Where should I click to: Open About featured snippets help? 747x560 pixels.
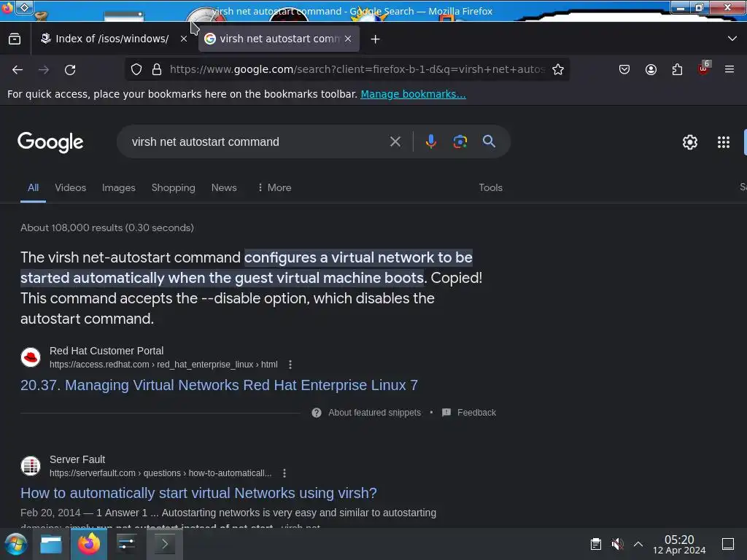[366, 413]
